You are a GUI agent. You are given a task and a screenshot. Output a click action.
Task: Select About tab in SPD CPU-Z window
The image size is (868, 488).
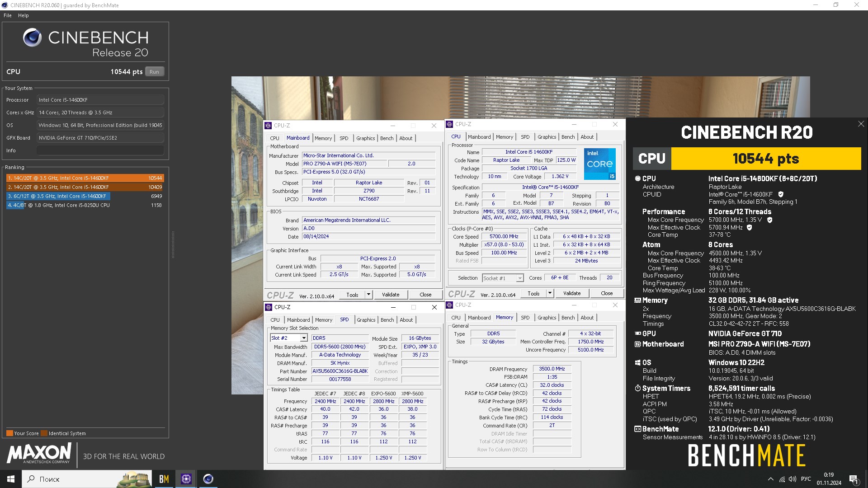coord(406,320)
